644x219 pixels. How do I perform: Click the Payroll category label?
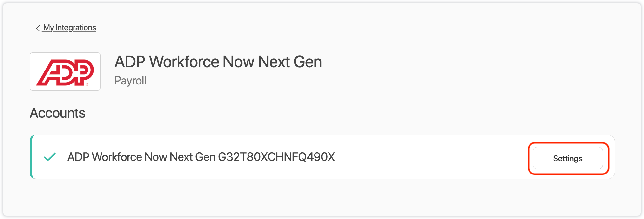(130, 81)
